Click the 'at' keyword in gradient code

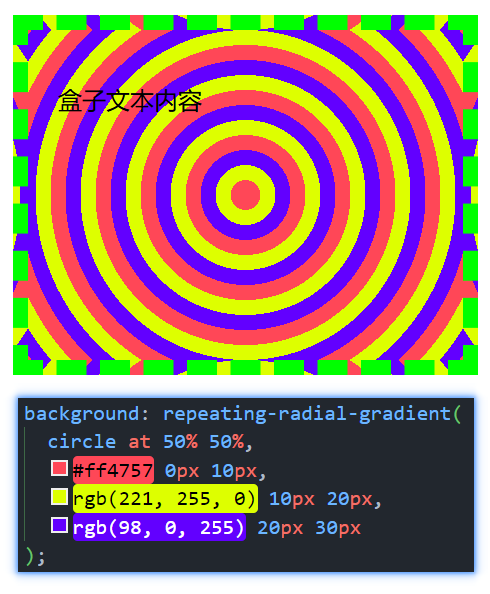click(139, 442)
